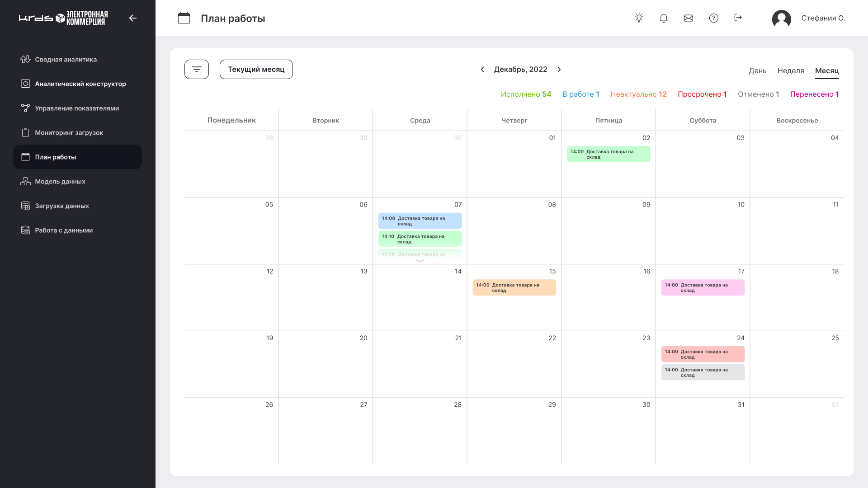Expand more events on day 07
The width and height of the screenshot is (868, 488).
420,261
